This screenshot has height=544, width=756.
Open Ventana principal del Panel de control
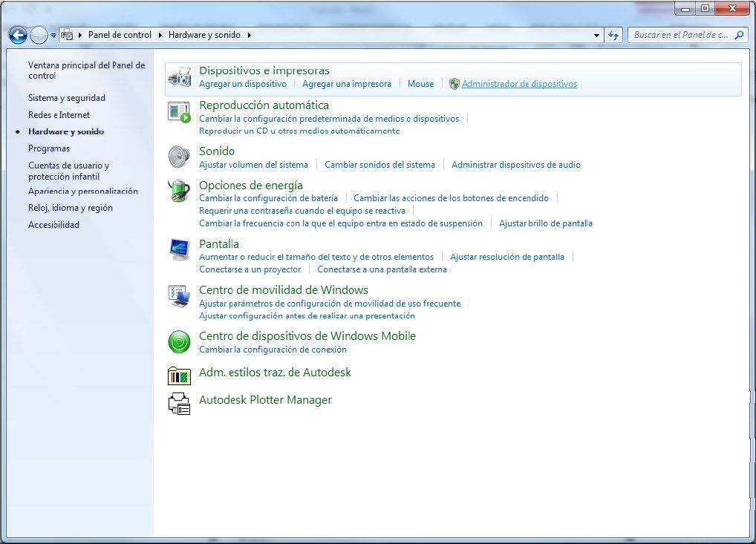(86, 71)
